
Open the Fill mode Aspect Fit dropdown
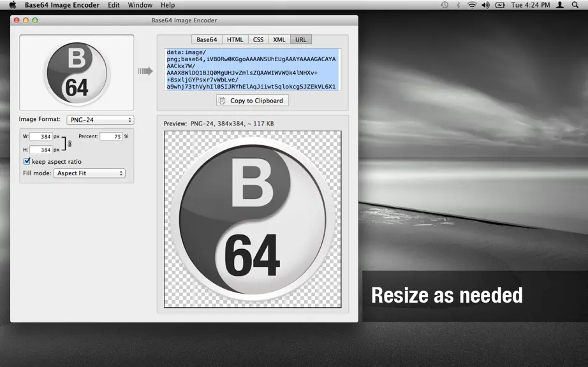(x=89, y=173)
